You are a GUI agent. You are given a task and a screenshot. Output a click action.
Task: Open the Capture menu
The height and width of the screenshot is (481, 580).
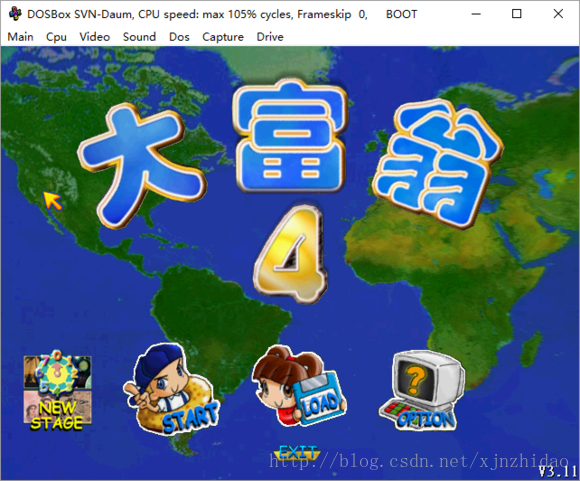(223, 37)
